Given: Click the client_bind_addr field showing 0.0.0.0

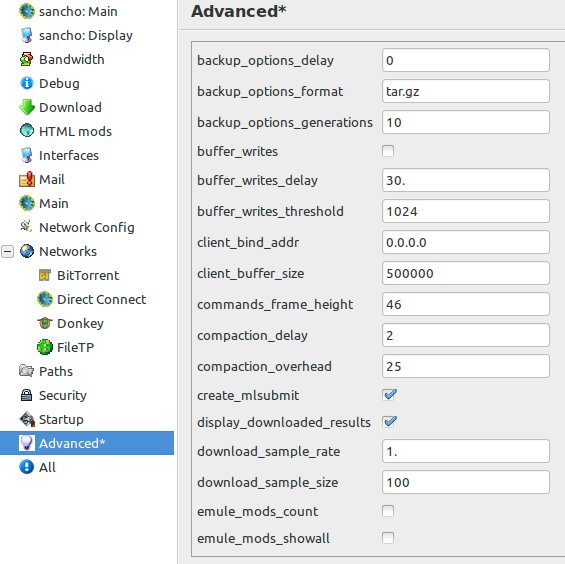Looking at the screenshot, I should tap(466, 242).
